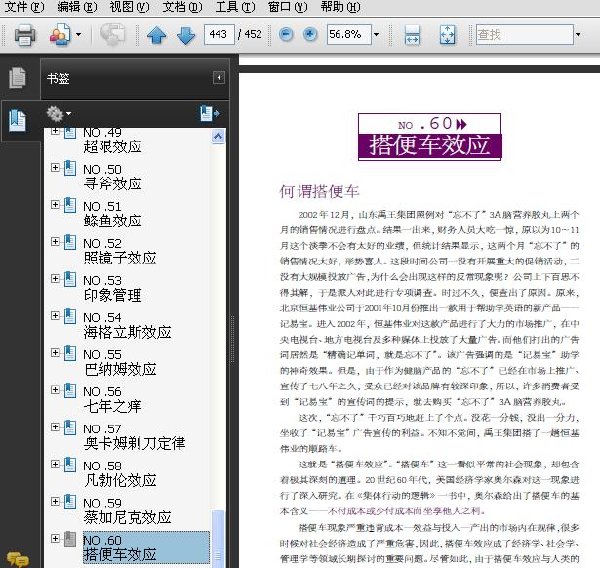
Task: Click bookmark icon beside NO.53
Action: (x=70, y=279)
